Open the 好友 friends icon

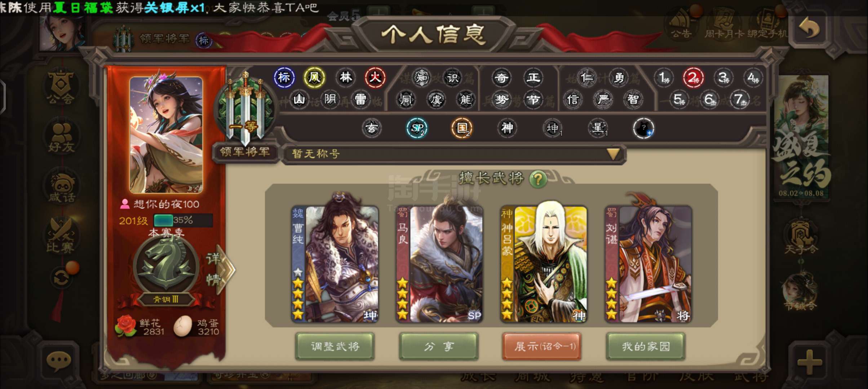61,138
